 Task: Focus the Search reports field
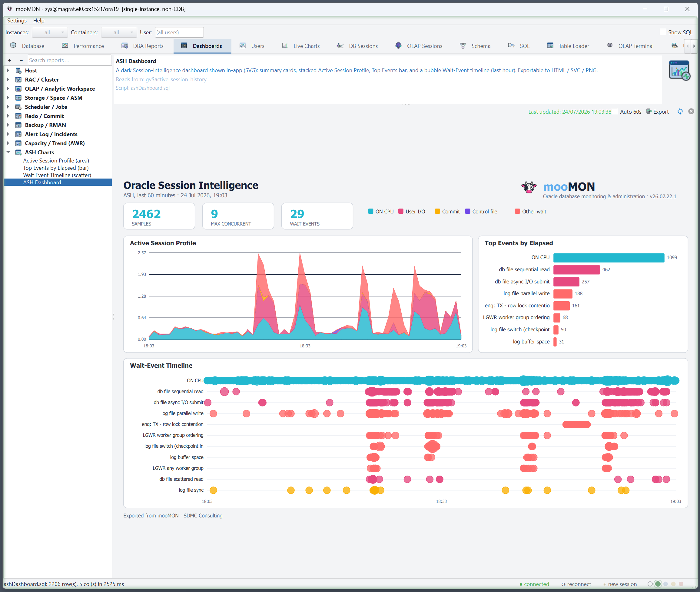69,60
